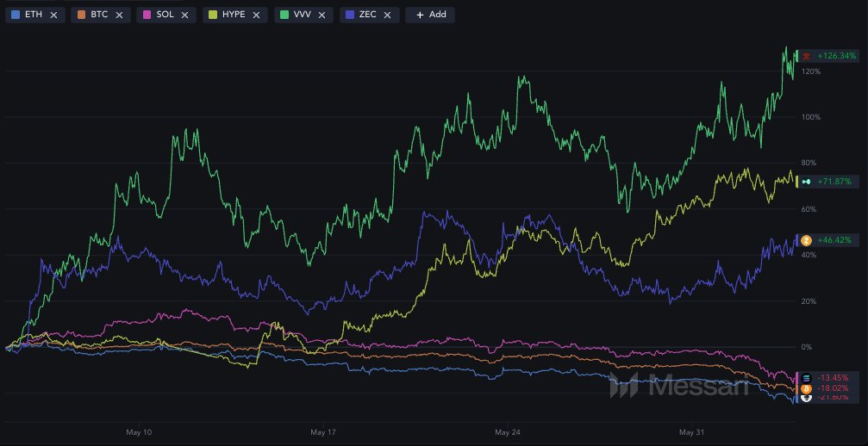Click the -13.45% value label
Viewport: 868px width, 446px height.
[x=833, y=378]
